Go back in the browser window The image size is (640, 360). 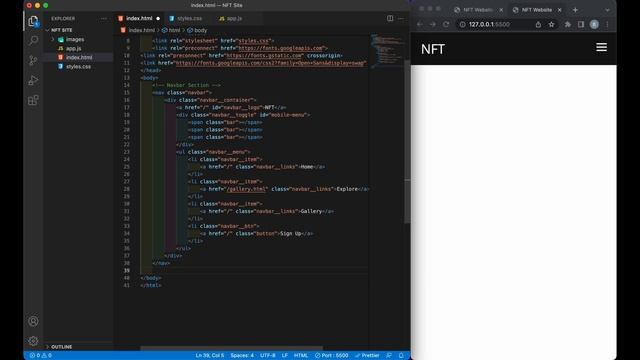420,24
